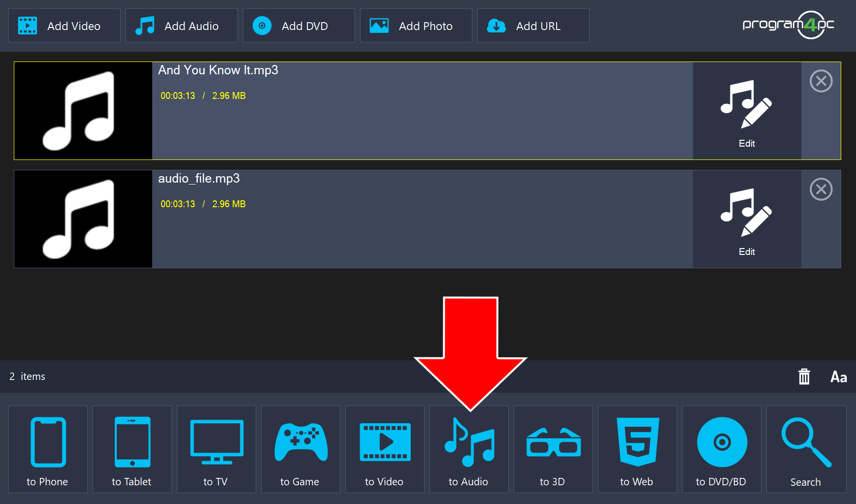This screenshot has height=504, width=856.
Task: Choose the to Web HTML5 output
Action: point(637,449)
